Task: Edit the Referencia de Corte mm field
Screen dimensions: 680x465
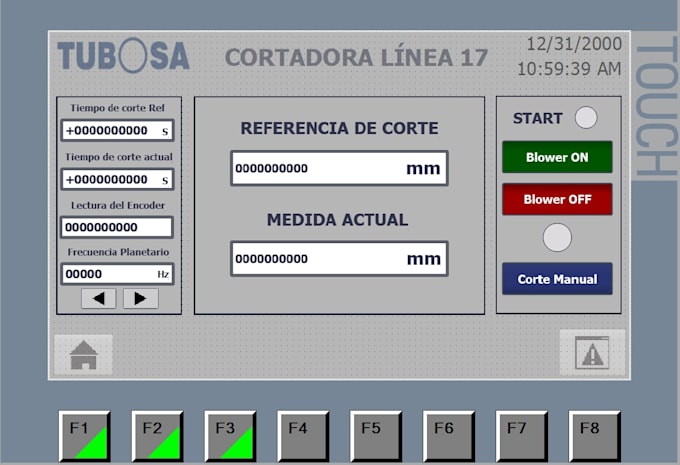Action: [x=339, y=168]
